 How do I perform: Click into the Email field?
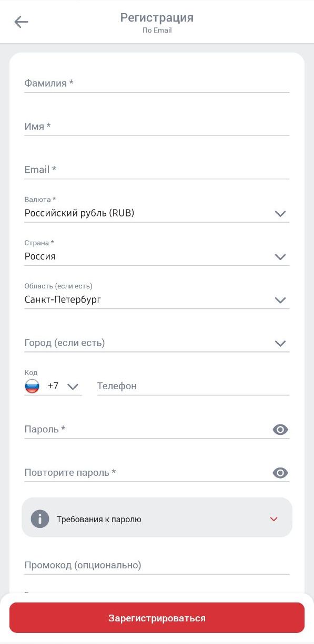pos(157,170)
